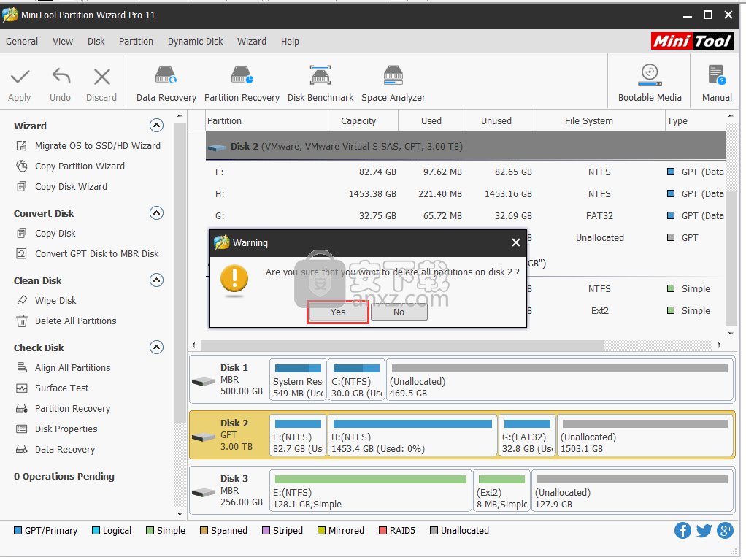
Task: Collapse the Wizard section
Action: pyautogui.click(x=156, y=125)
